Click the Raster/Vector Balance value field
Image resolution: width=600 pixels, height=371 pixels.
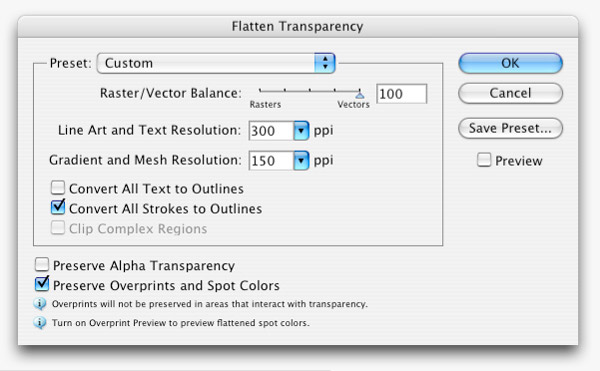click(401, 94)
